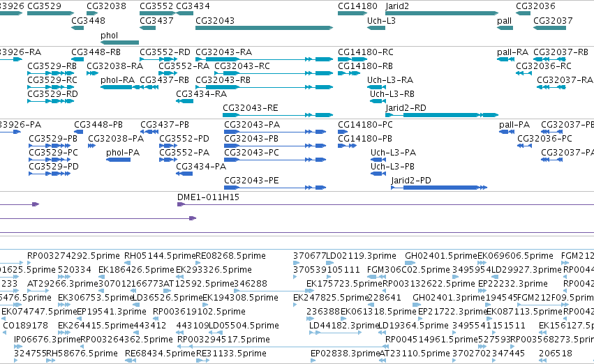The height and width of the screenshot is (364, 594).
Task: Select transcript CG32043-RE
Action: tap(250, 108)
